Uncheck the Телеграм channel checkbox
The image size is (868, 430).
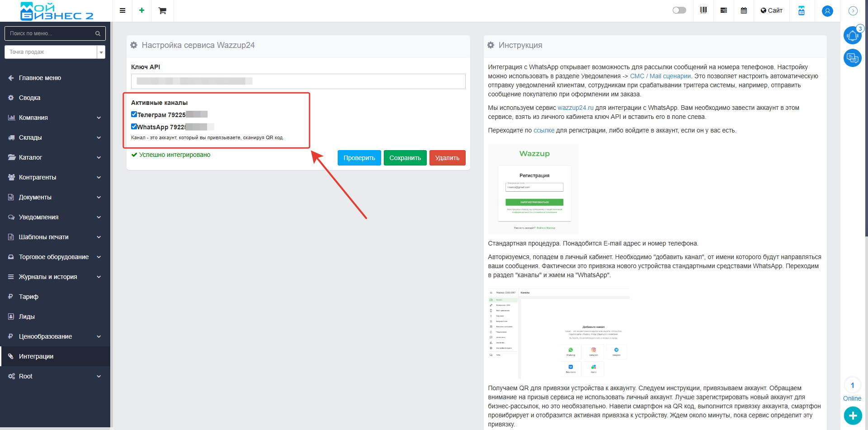134,114
